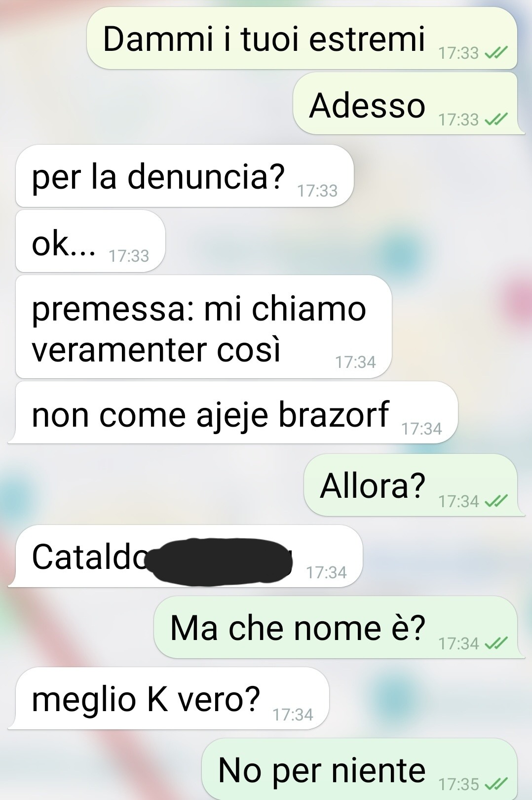Click the double-check icon on "Allora?"
This screenshot has width=532, height=800.
click(496, 501)
